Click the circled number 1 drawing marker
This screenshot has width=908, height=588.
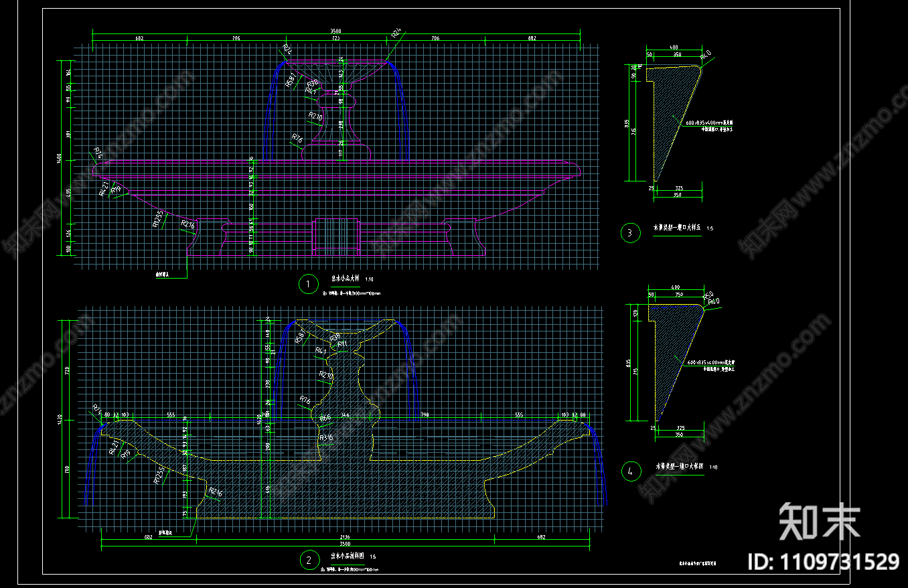307,284
